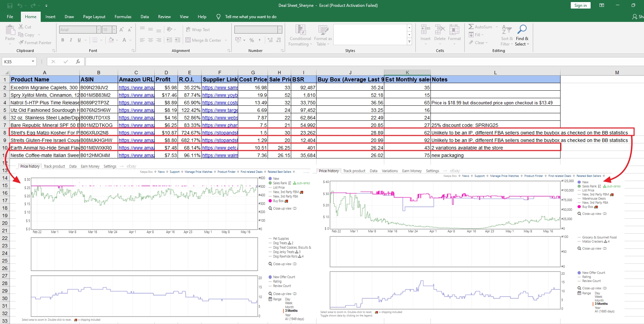
Task: Open Amazon URL link for Excedrin row
Action: pyautogui.click(x=136, y=88)
